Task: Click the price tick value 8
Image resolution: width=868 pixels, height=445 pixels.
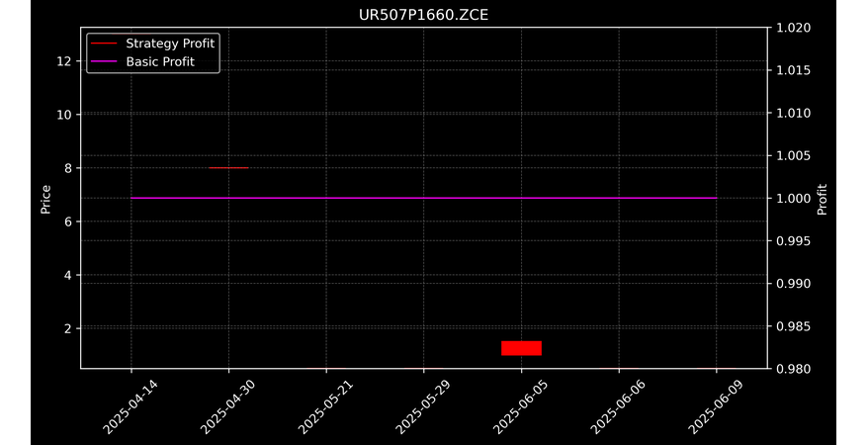Action: coord(68,168)
